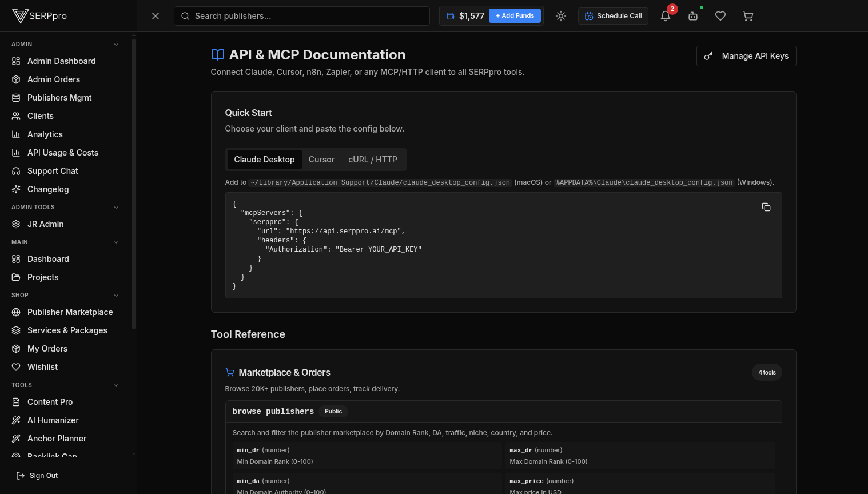Click the Schedule Call button
The width and height of the screenshot is (868, 494).
[613, 16]
